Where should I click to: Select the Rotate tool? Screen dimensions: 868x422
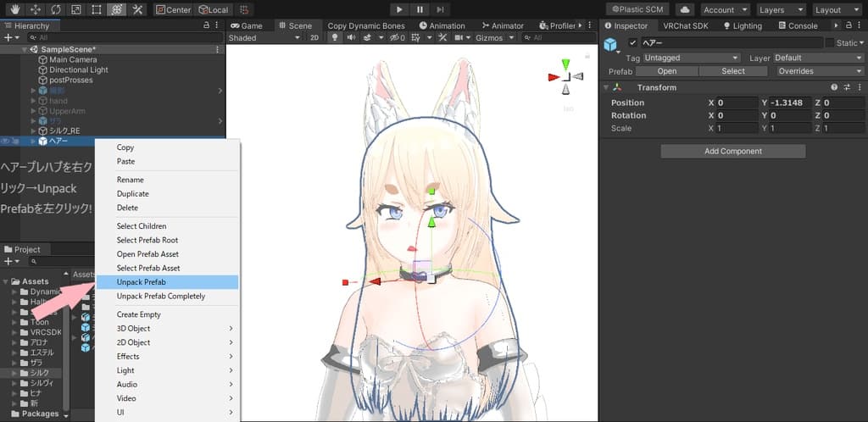click(x=55, y=9)
